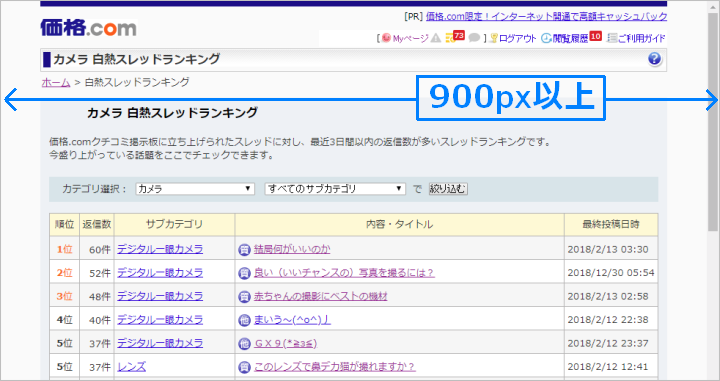Click デジタル一眼カメラ link in 4位 row
This screenshot has height=381, width=720.
(160, 319)
